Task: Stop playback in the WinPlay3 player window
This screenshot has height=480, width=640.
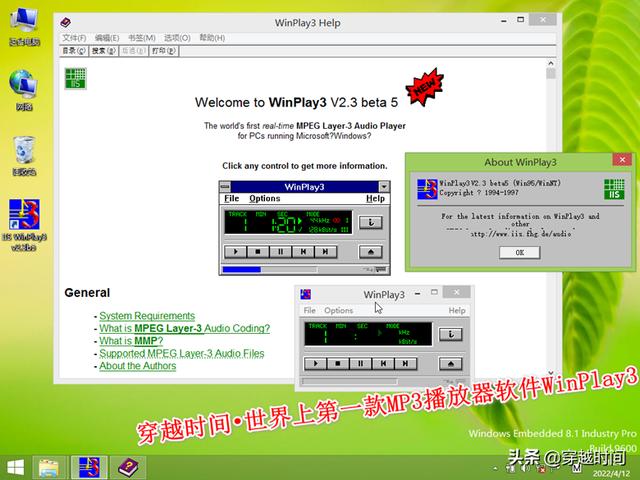Action: click(338, 363)
